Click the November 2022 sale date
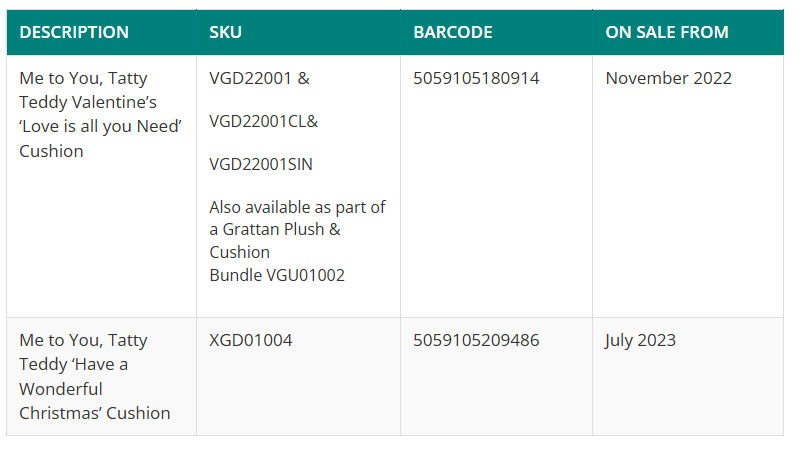803x449 pixels. (668, 78)
